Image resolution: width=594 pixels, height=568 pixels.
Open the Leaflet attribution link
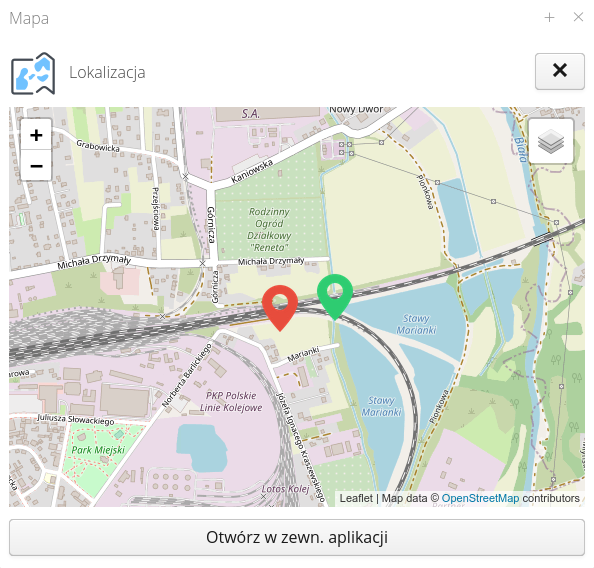pyautogui.click(x=356, y=498)
